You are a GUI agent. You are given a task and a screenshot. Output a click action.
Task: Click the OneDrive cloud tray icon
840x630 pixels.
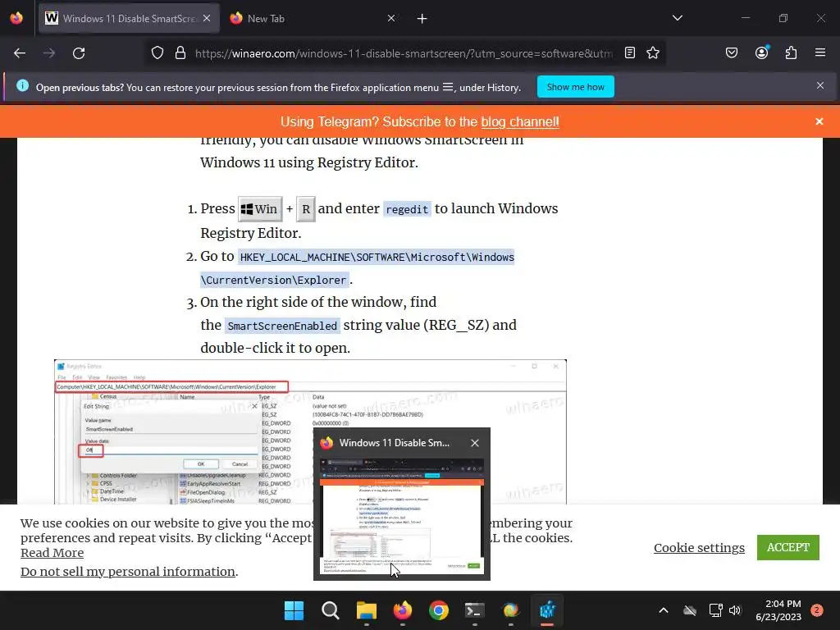(x=690, y=610)
